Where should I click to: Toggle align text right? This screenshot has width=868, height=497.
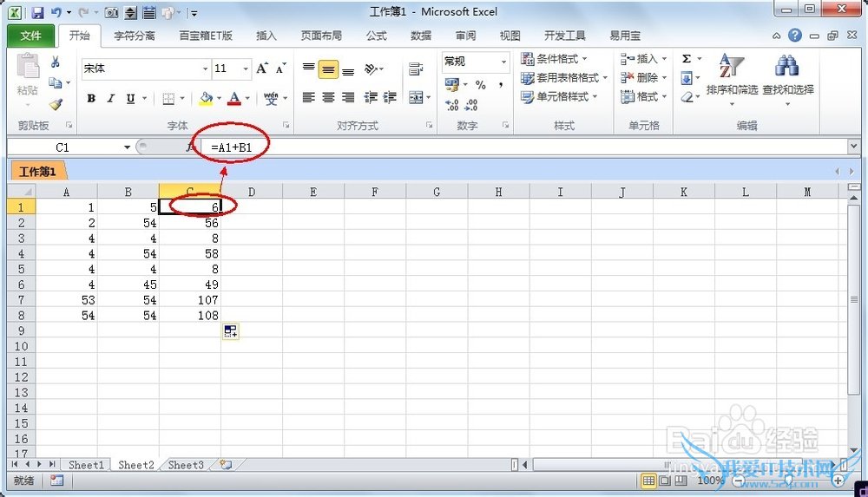348,97
